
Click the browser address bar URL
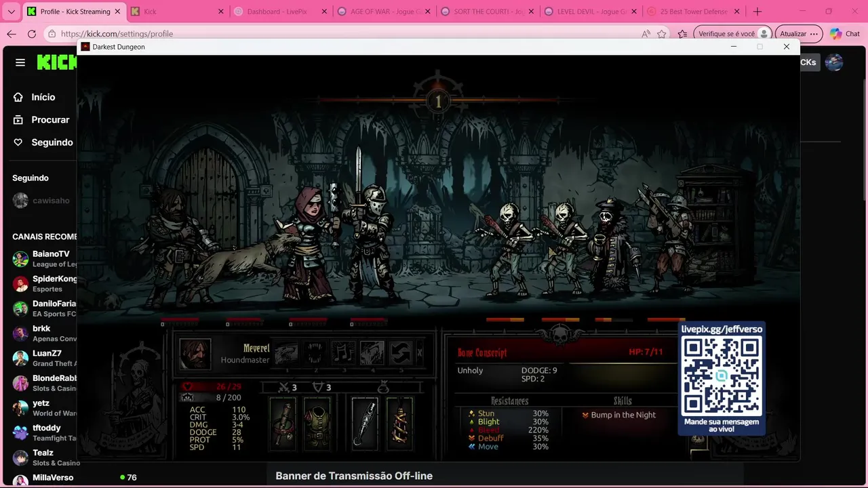tap(117, 34)
